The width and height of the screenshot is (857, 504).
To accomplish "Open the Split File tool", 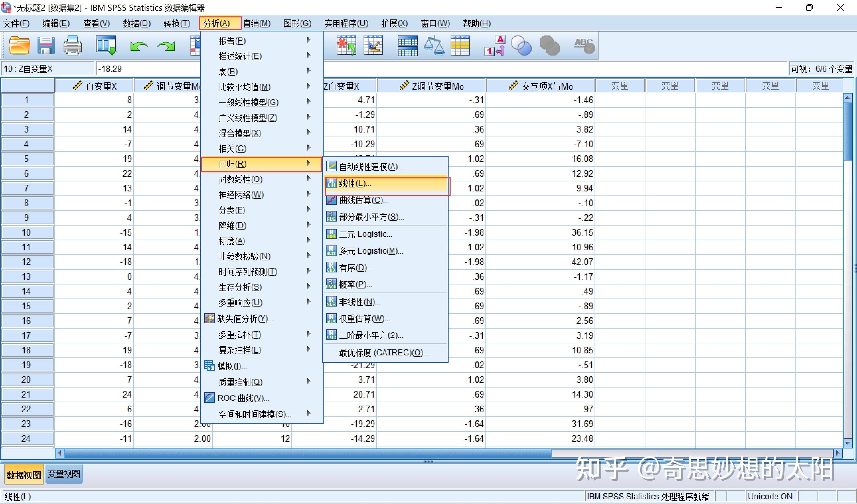I will pos(407,45).
